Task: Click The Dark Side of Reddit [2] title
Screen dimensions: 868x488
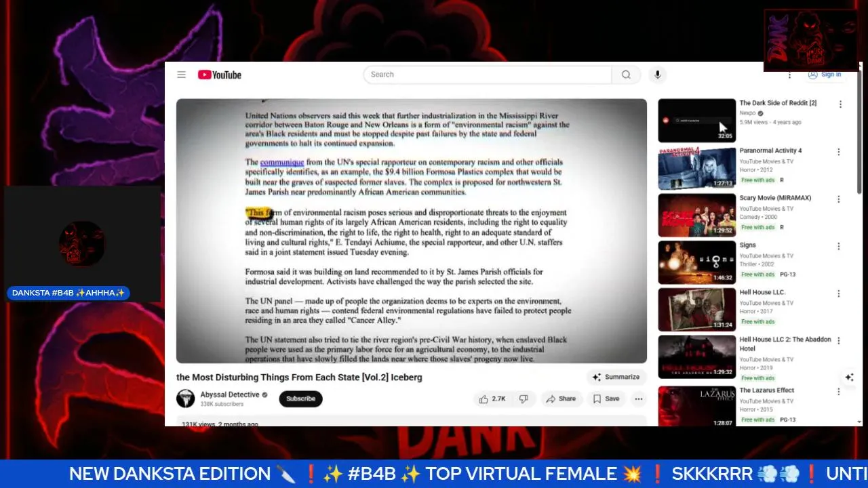Action: [778, 103]
